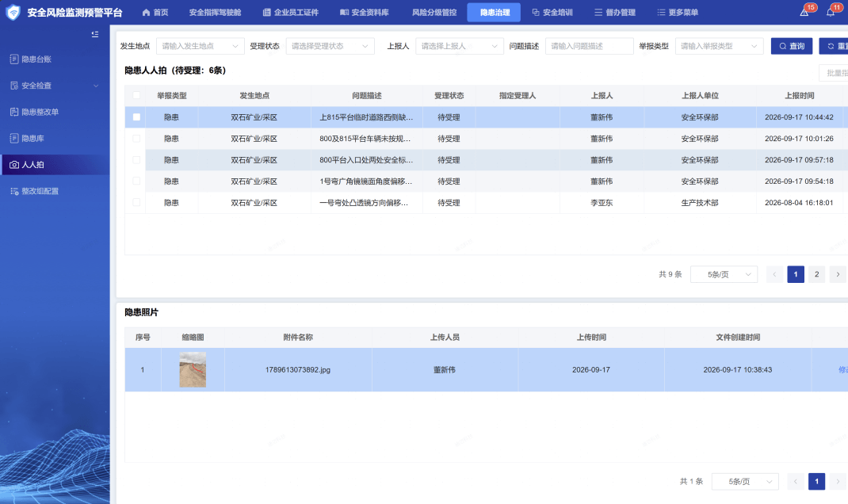Image resolution: width=848 pixels, height=504 pixels.
Task: Open page size dropdown in photo table
Action: [x=745, y=481]
